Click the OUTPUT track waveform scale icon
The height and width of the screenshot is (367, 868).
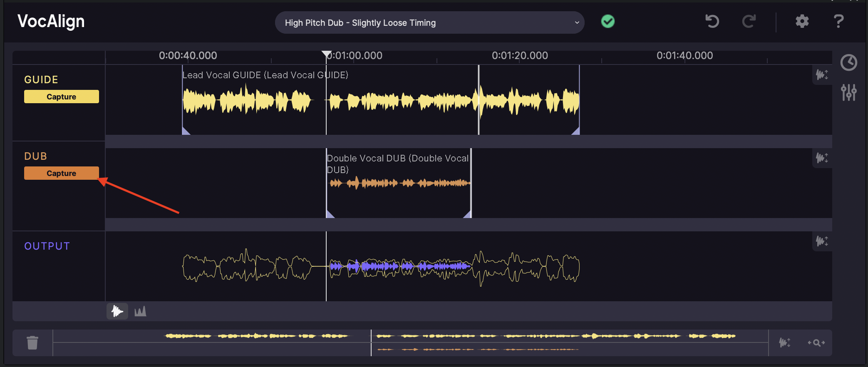click(x=822, y=241)
